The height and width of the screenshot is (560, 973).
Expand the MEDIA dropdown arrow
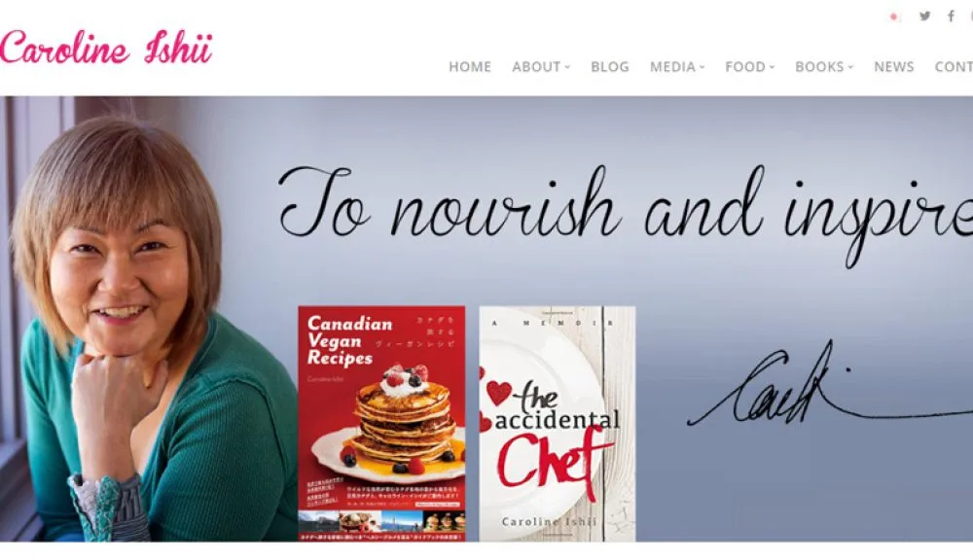(703, 67)
